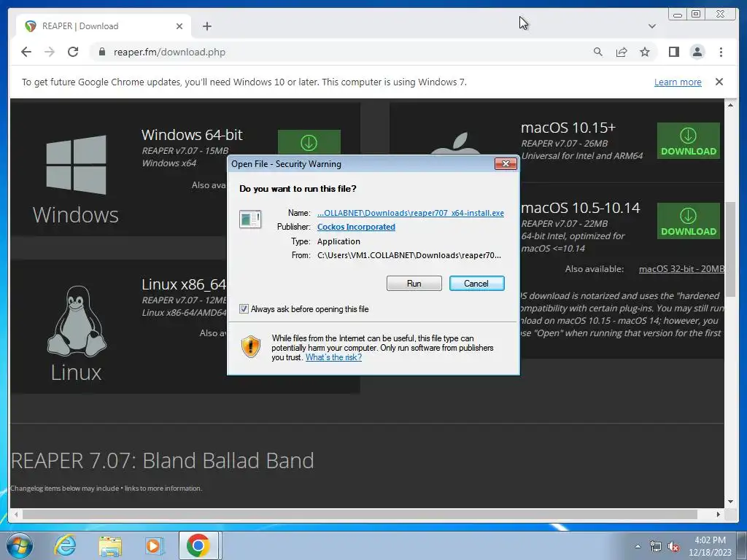
Task: Click Run in the Security Warning dialog
Action: tap(414, 284)
